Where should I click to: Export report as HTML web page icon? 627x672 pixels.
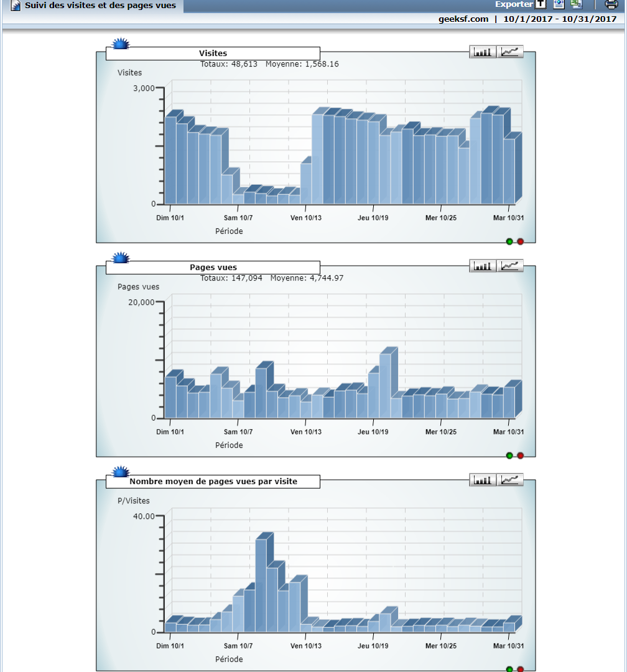point(559,4)
